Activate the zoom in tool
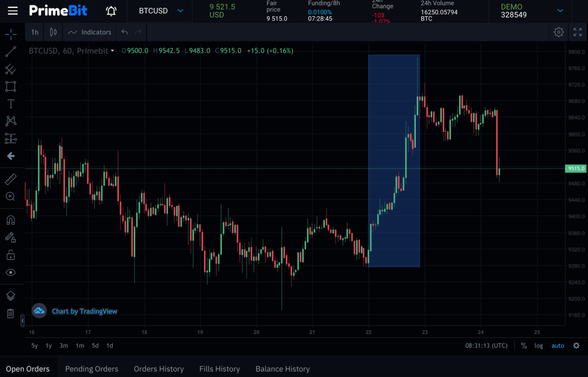The width and height of the screenshot is (588, 377). coord(10,196)
